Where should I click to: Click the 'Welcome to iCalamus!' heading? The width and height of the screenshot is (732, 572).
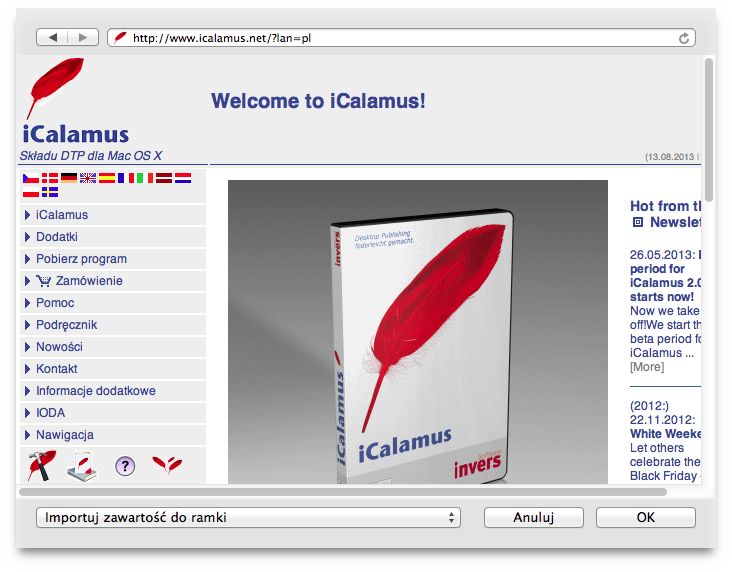point(318,101)
